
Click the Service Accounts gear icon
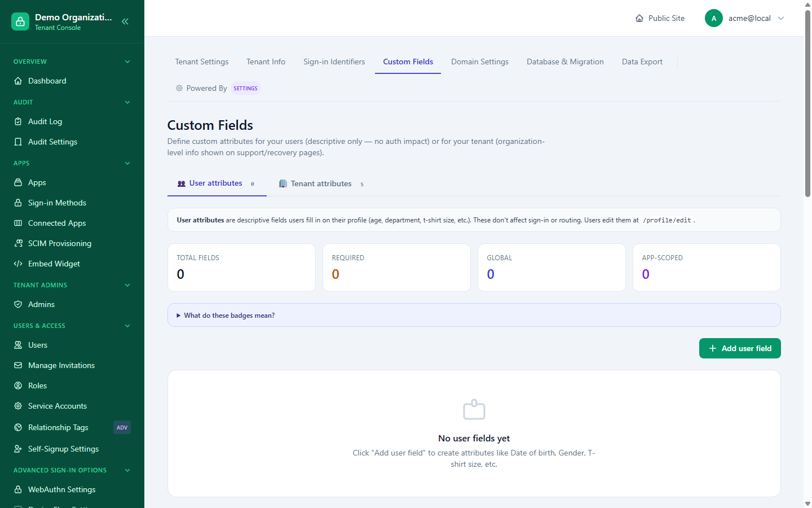(x=18, y=406)
